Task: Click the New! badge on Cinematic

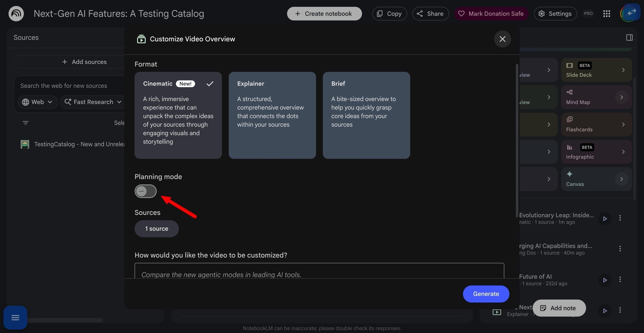Action: 185,84
